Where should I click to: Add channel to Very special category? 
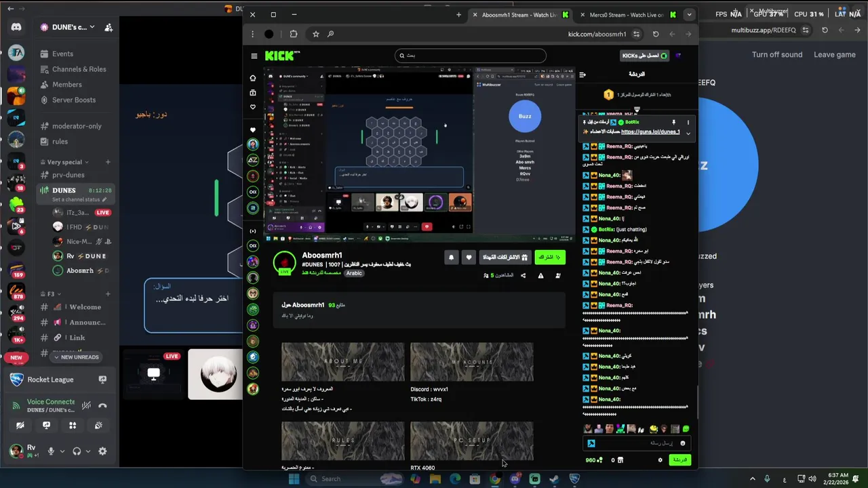108,162
